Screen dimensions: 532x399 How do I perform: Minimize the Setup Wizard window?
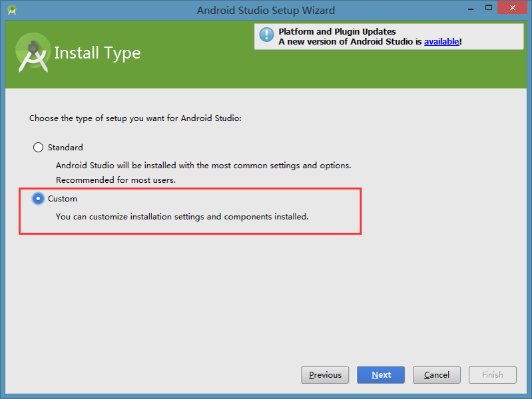tap(471, 9)
